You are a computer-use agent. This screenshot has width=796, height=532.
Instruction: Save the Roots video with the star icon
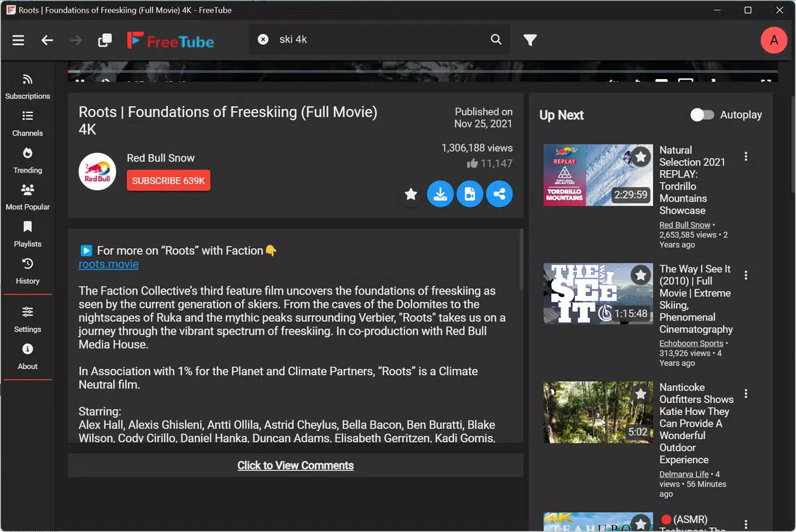[x=411, y=194]
